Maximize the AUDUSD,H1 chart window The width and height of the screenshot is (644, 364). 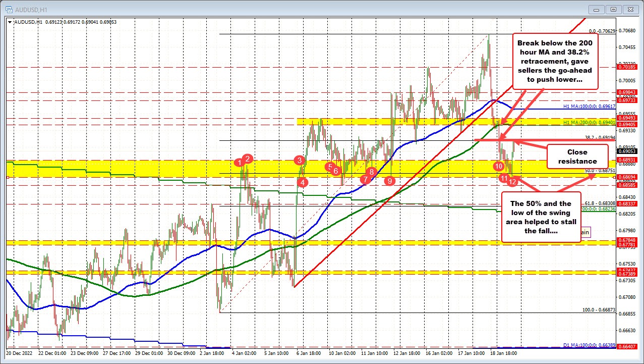[x=613, y=9]
